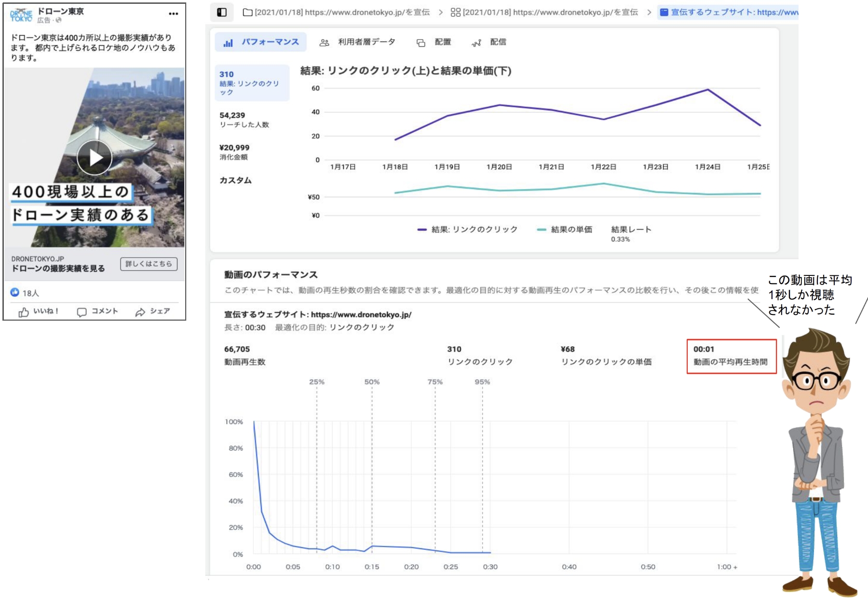Screen dimensions: 868x599
Task: Click the 66,705 動画再生数 value
Action: point(245,355)
